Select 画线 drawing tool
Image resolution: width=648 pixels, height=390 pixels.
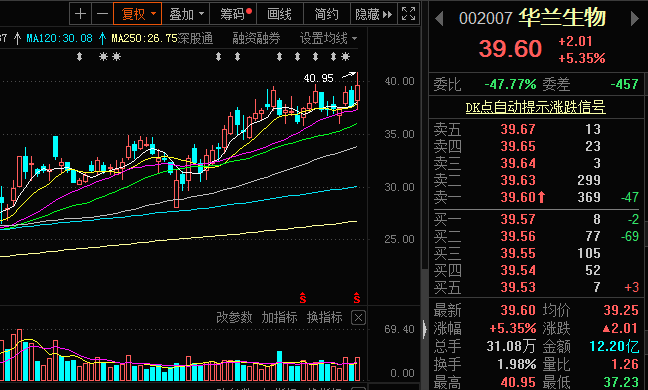click(x=280, y=14)
